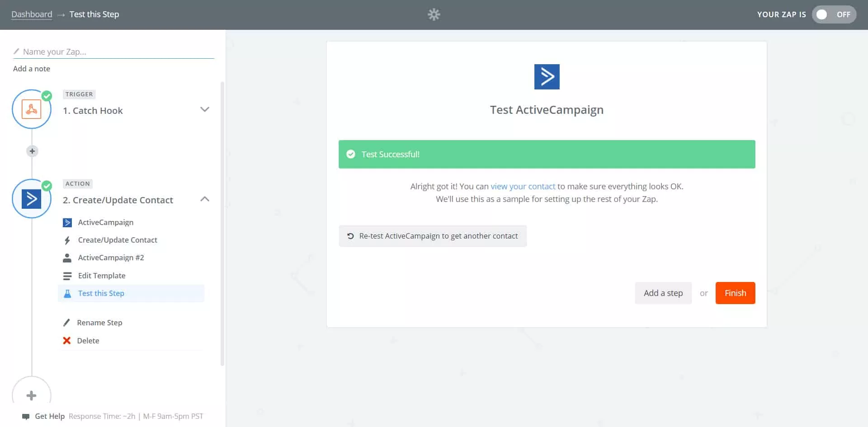Click the 1. Catch Hook step title
Image resolution: width=868 pixels, height=427 pixels.
93,111
